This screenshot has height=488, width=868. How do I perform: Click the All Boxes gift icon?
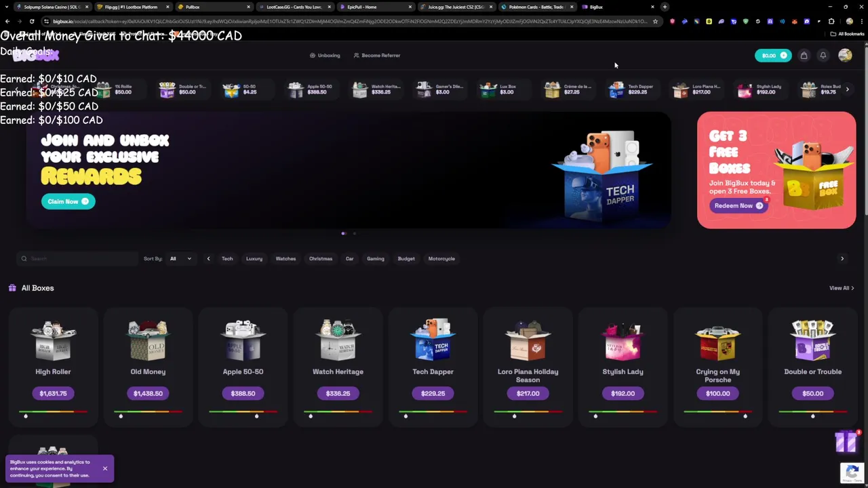(12, 288)
